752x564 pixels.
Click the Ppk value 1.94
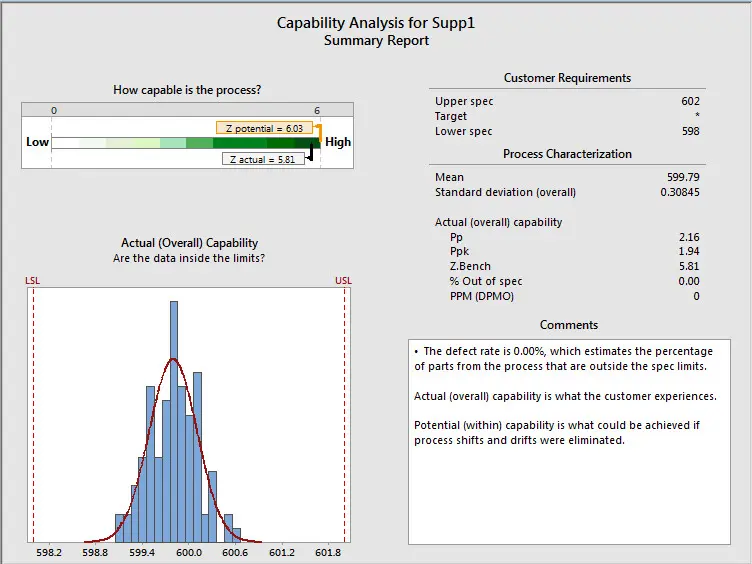pyautogui.click(x=689, y=251)
